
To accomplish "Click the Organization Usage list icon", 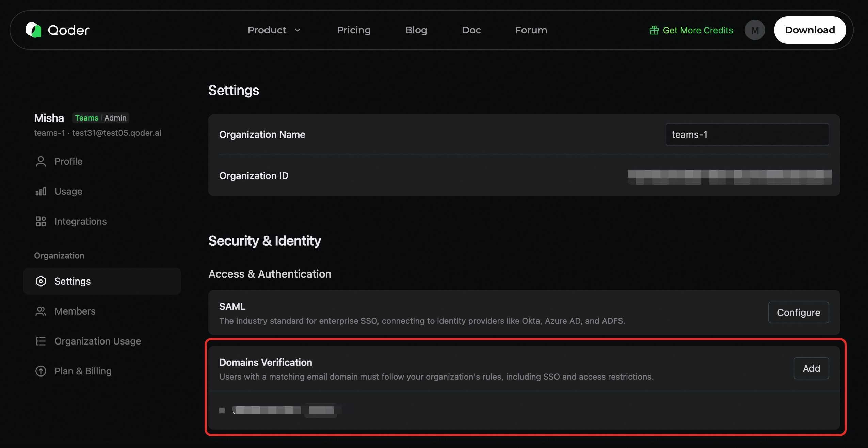I will pyautogui.click(x=41, y=341).
